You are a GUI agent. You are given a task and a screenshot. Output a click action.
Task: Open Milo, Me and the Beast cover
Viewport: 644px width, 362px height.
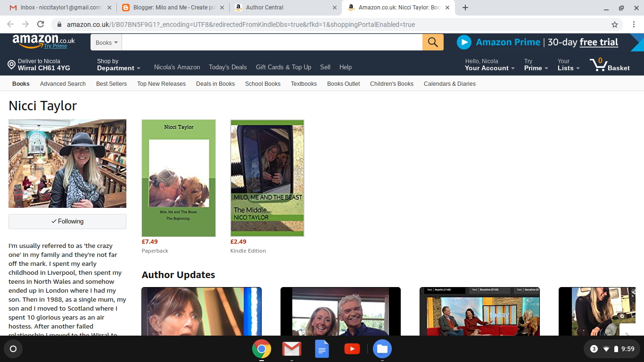(267, 178)
